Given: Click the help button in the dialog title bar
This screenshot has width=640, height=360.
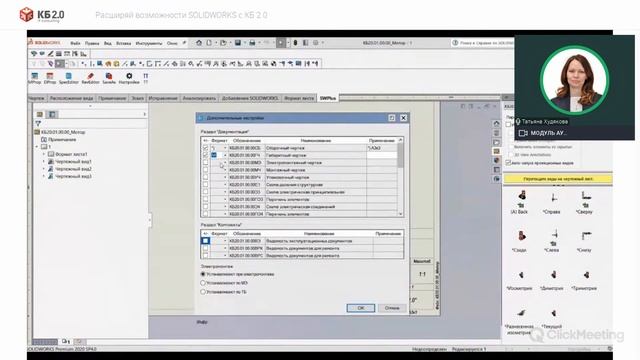Looking at the screenshot, I should [392, 118].
